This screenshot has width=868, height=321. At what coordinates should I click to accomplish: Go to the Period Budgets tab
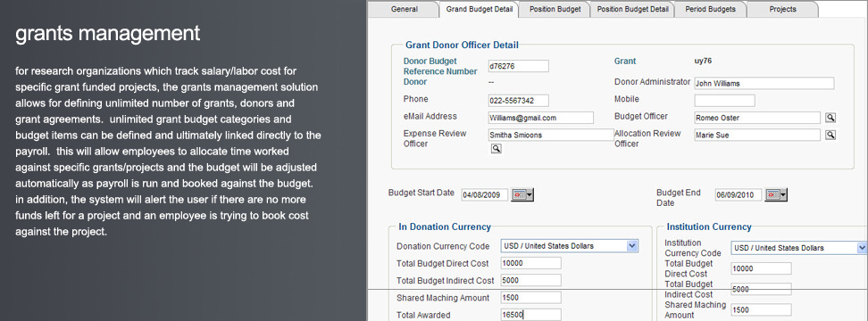710,10
